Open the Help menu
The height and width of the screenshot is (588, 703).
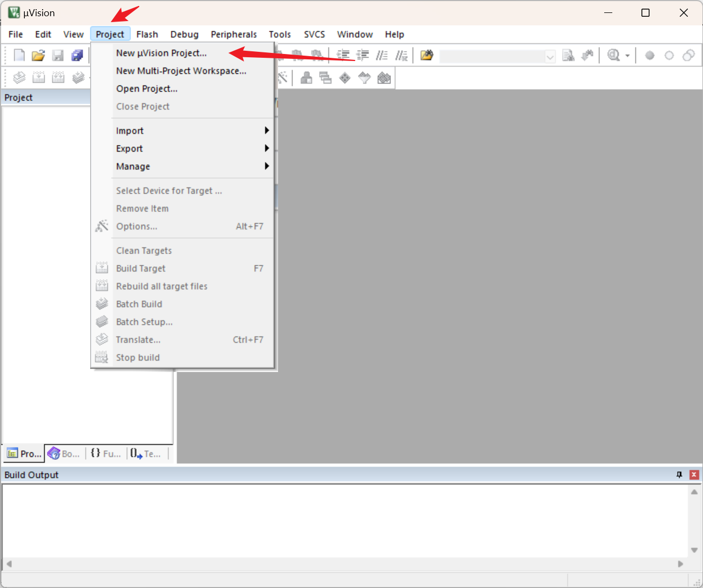[395, 34]
